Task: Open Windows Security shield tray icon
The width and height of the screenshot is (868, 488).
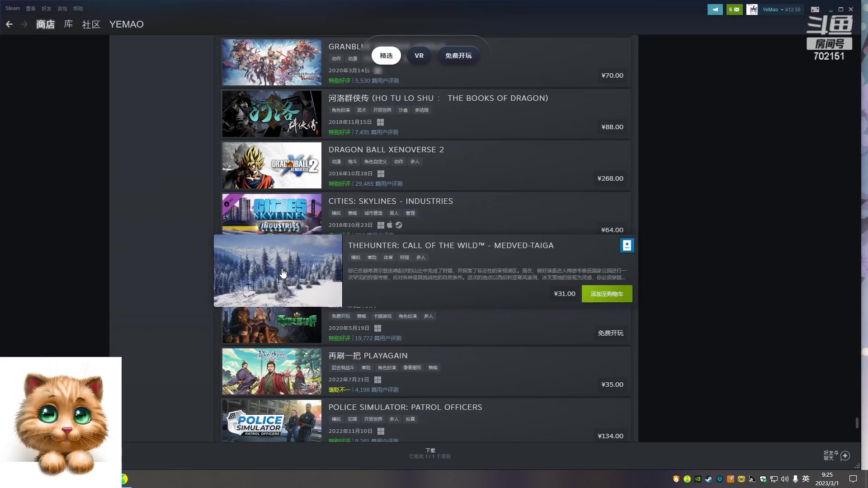Action: click(x=763, y=479)
